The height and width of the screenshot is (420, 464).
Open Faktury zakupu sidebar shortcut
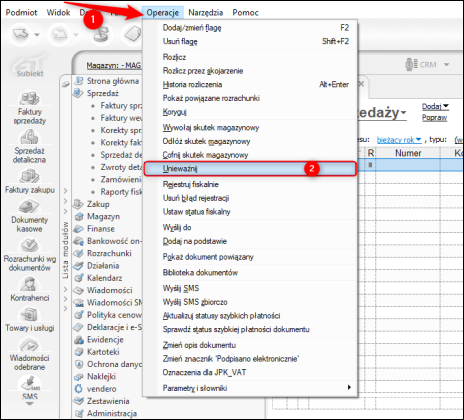pyautogui.click(x=30, y=181)
